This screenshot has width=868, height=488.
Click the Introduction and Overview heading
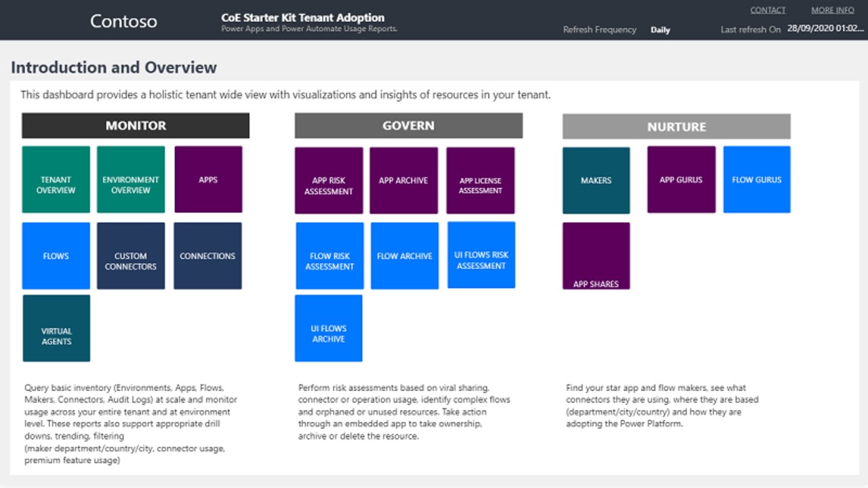(114, 68)
